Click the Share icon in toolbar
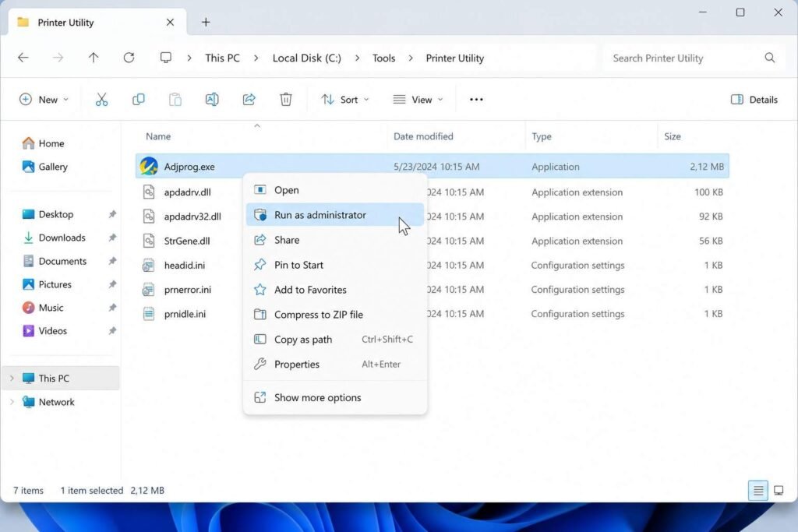This screenshot has width=798, height=532. [249, 100]
